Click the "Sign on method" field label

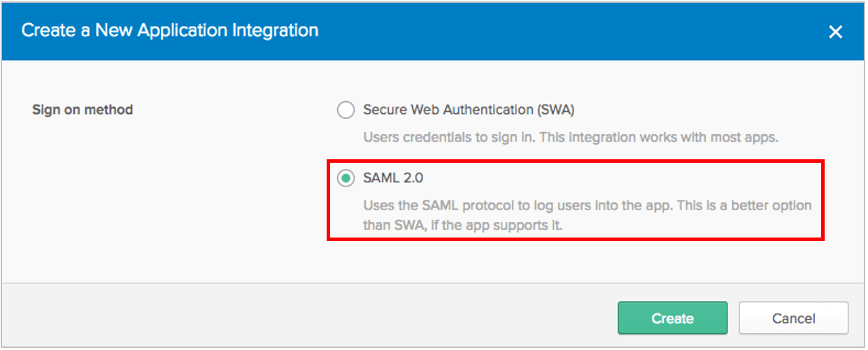point(83,110)
